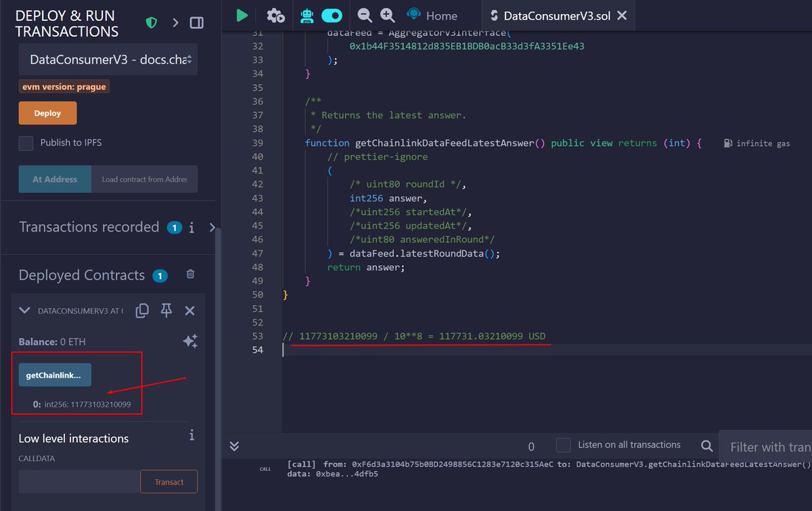Toggle the side panel layout icon
The height and width of the screenshot is (511, 812).
tap(196, 23)
